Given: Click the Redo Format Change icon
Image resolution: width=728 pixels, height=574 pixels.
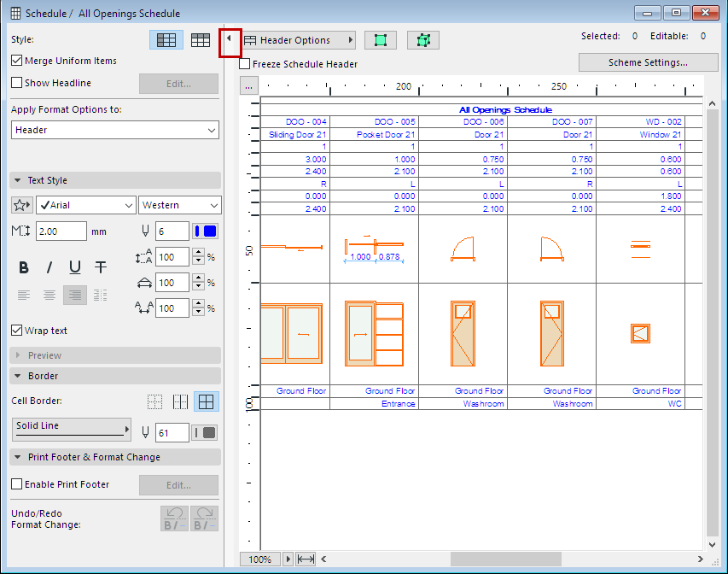Looking at the screenshot, I should point(205,518).
